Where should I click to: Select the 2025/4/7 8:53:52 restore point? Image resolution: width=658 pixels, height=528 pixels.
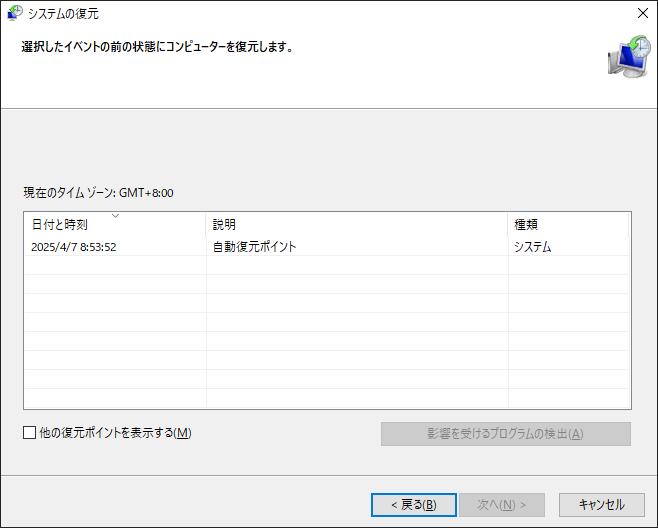(327, 247)
